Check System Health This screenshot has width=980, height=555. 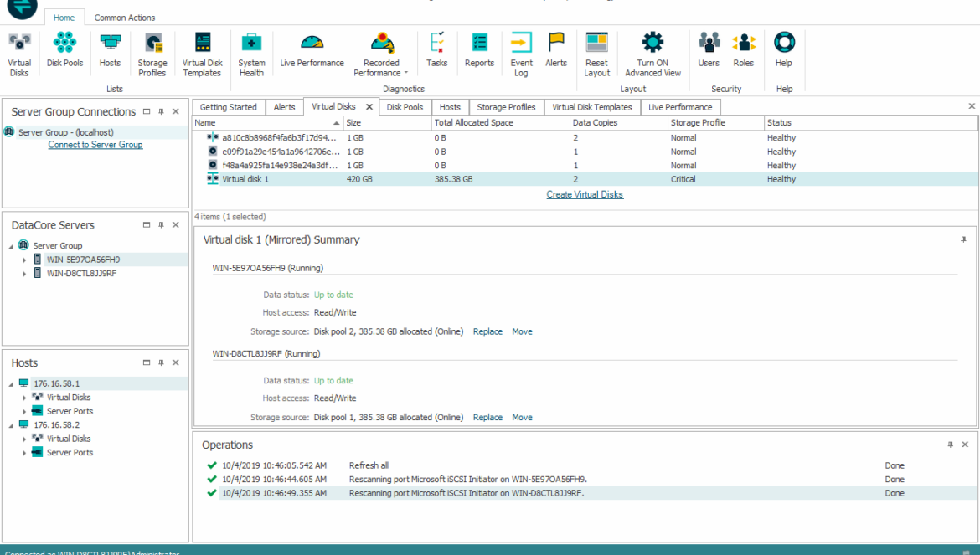coord(251,55)
